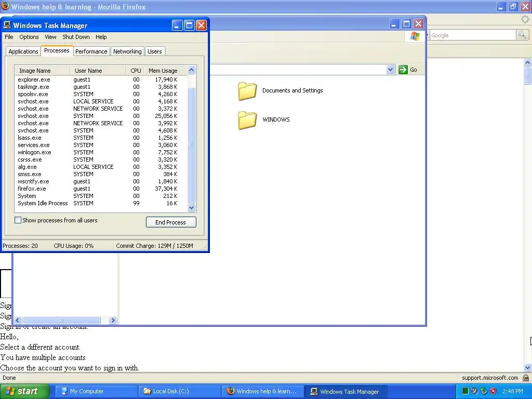The image size is (532, 399).
Task: Click the Task Manager title bar icon
Action: coord(7,25)
